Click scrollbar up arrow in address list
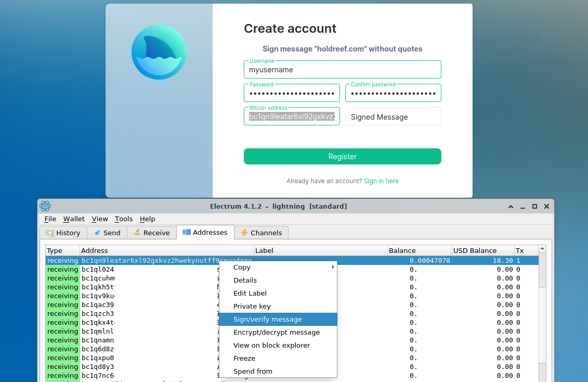The width and height of the screenshot is (588, 382). pyautogui.click(x=542, y=249)
